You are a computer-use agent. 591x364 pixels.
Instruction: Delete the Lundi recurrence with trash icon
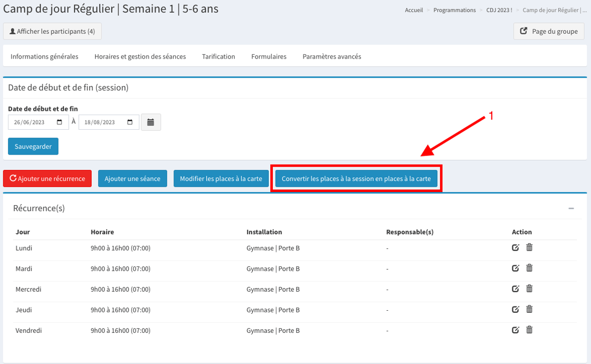pyautogui.click(x=529, y=247)
